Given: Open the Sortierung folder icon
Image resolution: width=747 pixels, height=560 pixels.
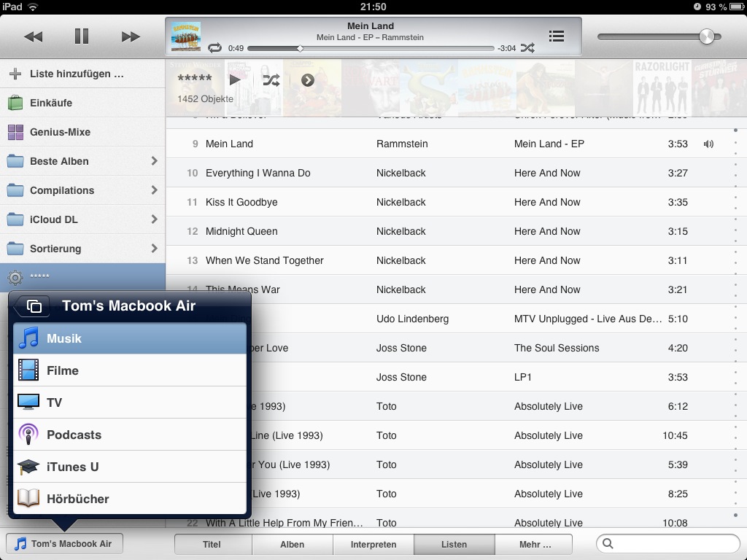Looking at the screenshot, I should [15, 248].
